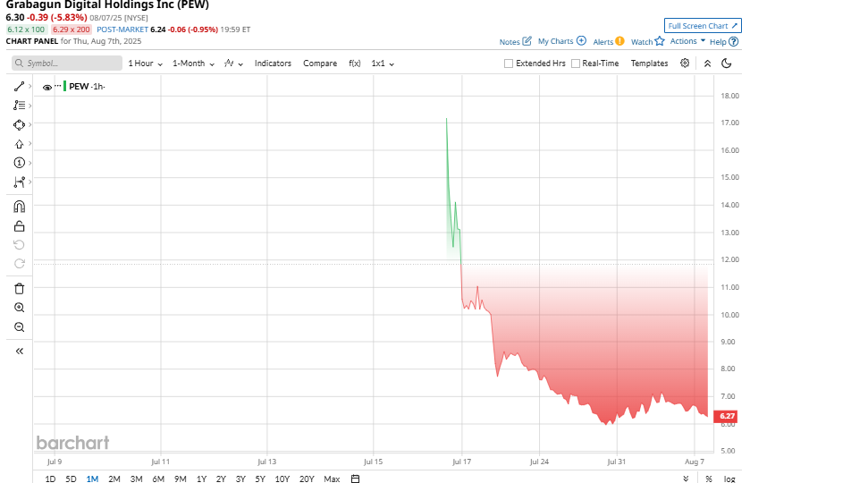Expand the trend line tool submenu arrow
868x483 pixels.
point(29,87)
